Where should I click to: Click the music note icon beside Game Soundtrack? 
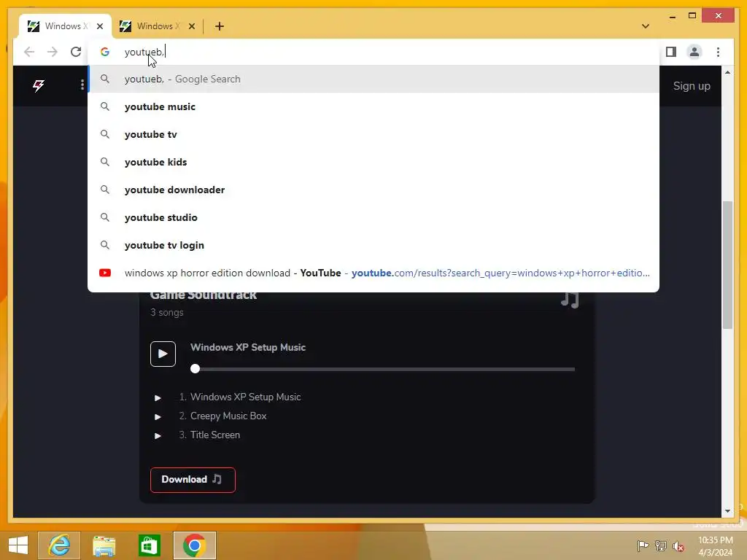[x=570, y=300]
